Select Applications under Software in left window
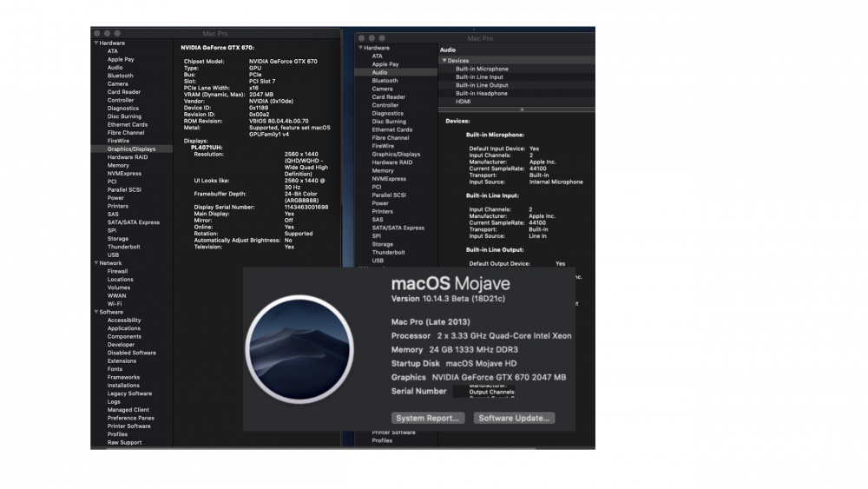 coord(124,328)
